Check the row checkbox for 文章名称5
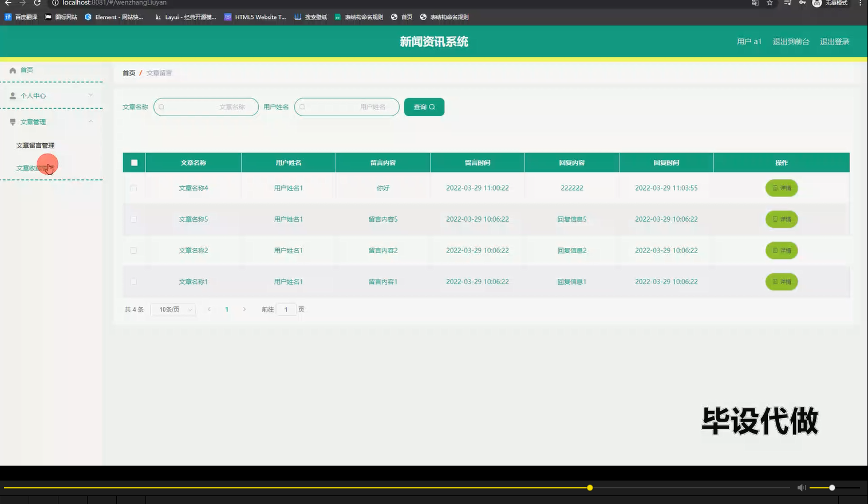This screenshot has width=868, height=504. click(133, 219)
